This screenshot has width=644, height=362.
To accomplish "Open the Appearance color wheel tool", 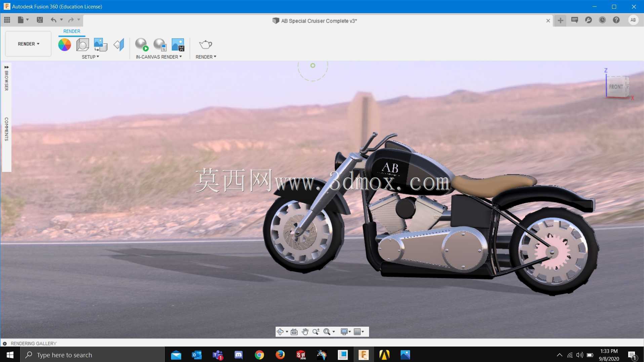I will coord(65,44).
